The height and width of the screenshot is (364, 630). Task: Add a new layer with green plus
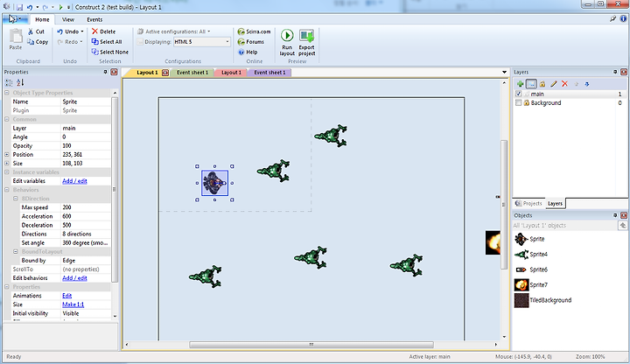point(521,84)
